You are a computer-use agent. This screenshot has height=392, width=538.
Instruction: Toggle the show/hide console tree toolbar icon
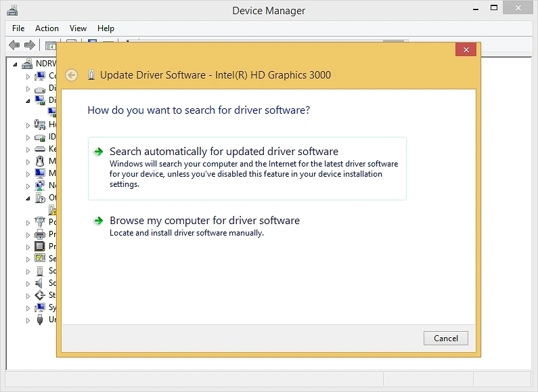tap(51, 45)
